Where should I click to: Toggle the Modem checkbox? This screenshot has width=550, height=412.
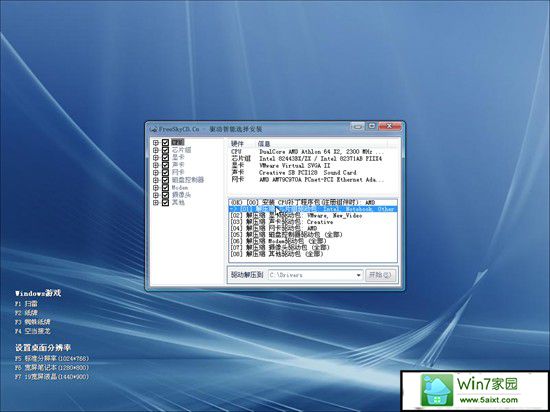click(x=166, y=188)
